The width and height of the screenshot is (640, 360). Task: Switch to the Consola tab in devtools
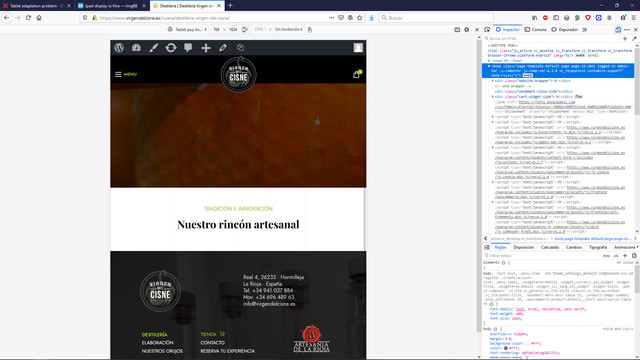tap(536, 29)
